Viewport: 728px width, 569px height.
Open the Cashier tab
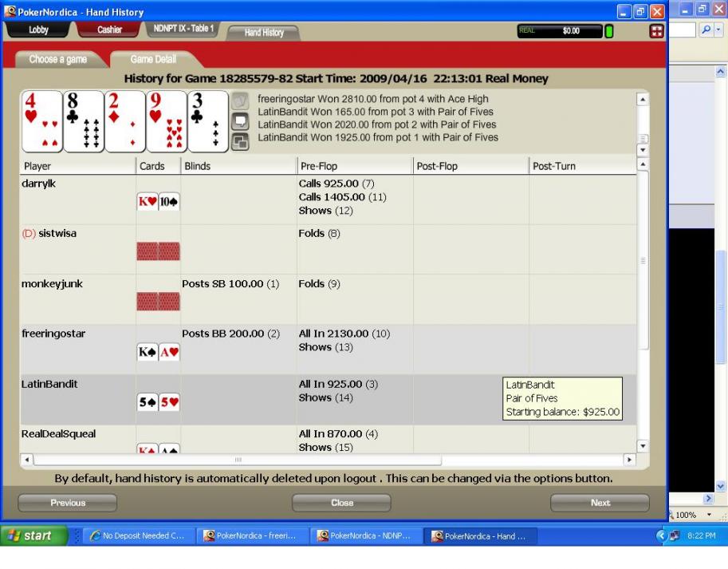(109, 30)
